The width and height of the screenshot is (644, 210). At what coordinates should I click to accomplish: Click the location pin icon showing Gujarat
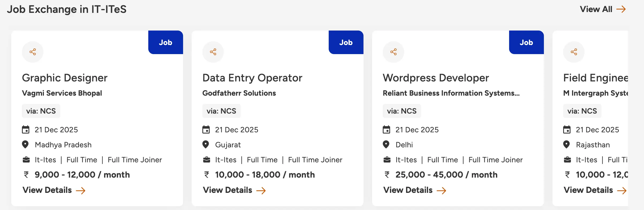click(206, 144)
